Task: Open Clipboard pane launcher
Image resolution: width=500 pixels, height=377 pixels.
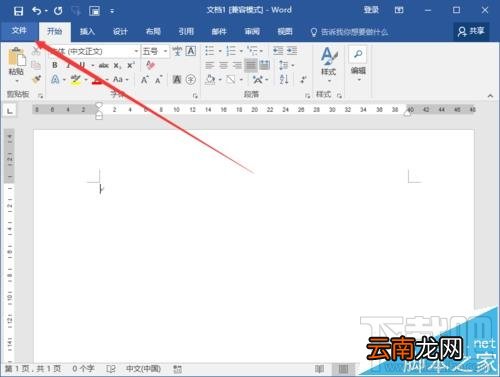Action: pos(40,96)
